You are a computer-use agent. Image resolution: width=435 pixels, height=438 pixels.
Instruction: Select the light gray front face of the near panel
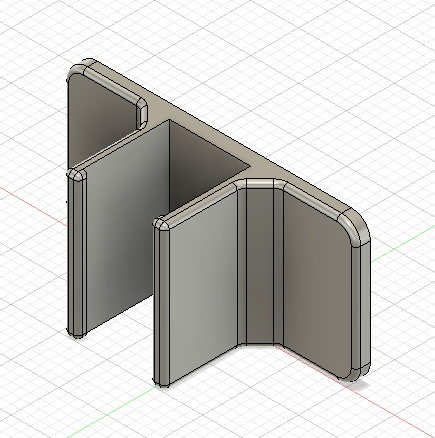tap(203, 287)
